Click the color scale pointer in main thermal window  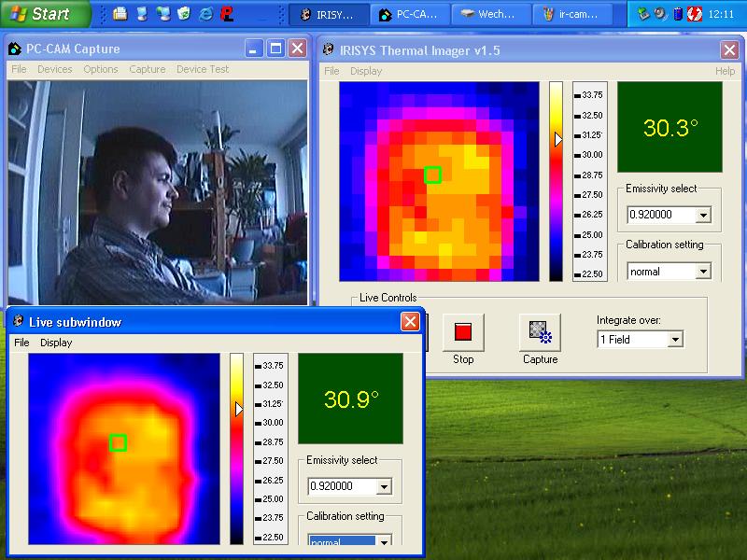(x=557, y=138)
